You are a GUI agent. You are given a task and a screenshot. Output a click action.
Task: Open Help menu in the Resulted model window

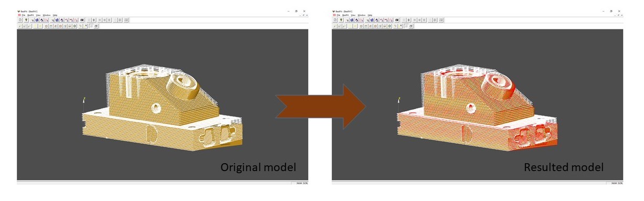point(370,15)
